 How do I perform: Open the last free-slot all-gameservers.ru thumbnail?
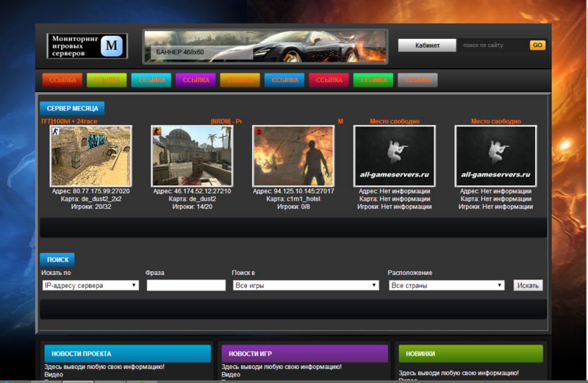point(495,156)
